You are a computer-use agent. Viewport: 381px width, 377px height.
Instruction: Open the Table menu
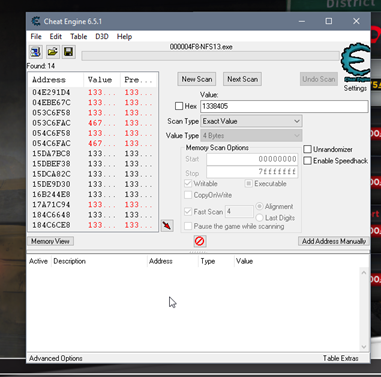click(78, 37)
